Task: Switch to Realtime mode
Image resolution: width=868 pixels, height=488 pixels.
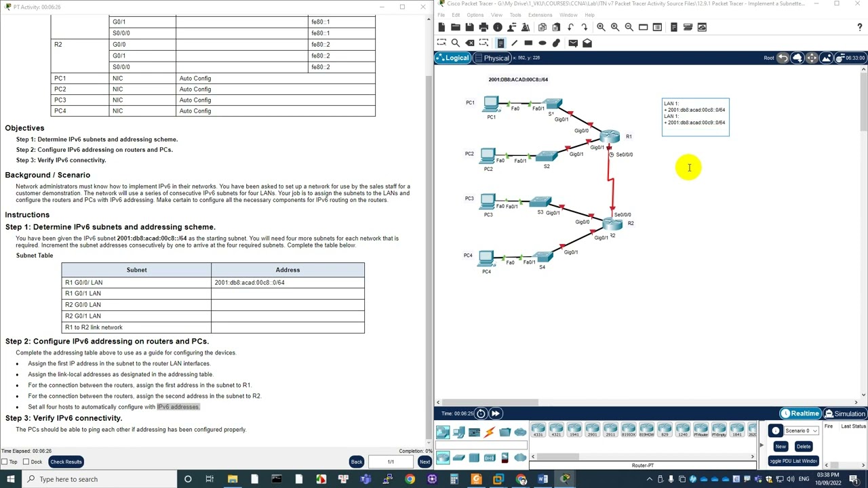Action: [x=800, y=413]
